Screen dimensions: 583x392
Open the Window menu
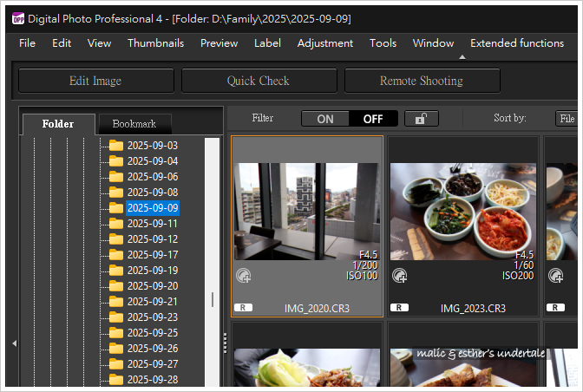pos(433,43)
